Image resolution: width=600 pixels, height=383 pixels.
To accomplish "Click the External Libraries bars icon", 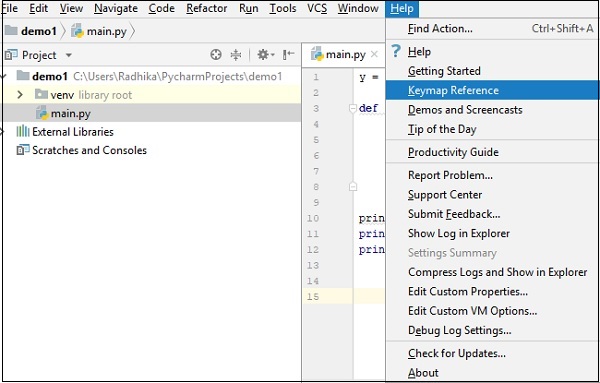I will 23,131.
